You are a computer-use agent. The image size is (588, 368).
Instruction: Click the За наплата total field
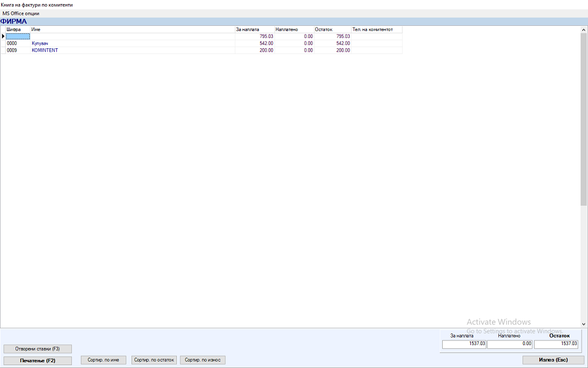tap(464, 344)
